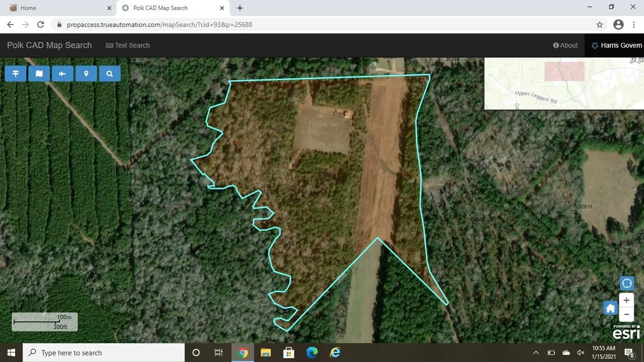Screen dimensions: 644x362
Task: Click Polk CAD Map Search title
Action: pyautogui.click(x=49, y=45)
